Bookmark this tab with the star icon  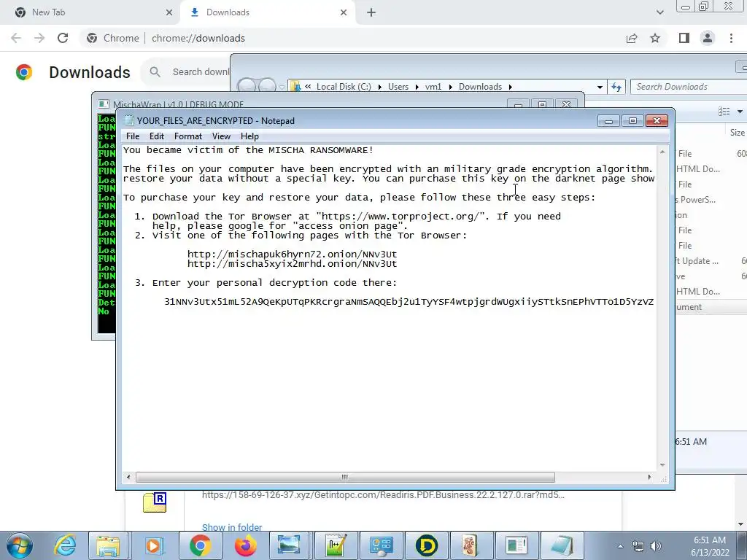coord(655,38)
